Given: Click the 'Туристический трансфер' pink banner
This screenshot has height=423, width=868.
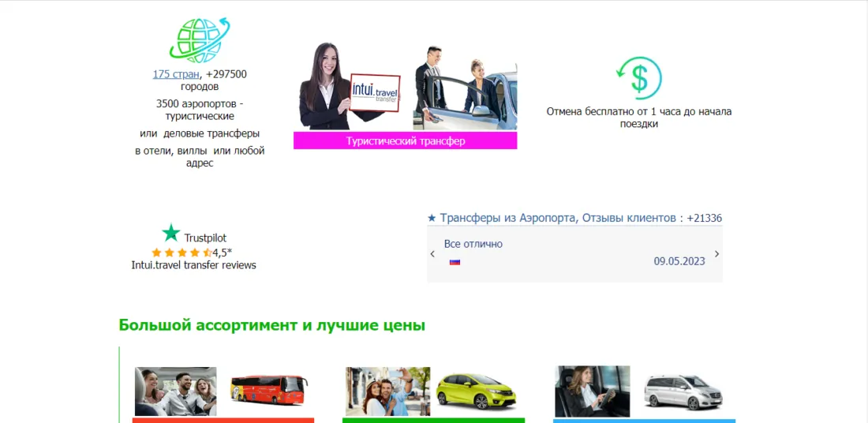Looking at the screenshot, I should (x=406, y=140).
